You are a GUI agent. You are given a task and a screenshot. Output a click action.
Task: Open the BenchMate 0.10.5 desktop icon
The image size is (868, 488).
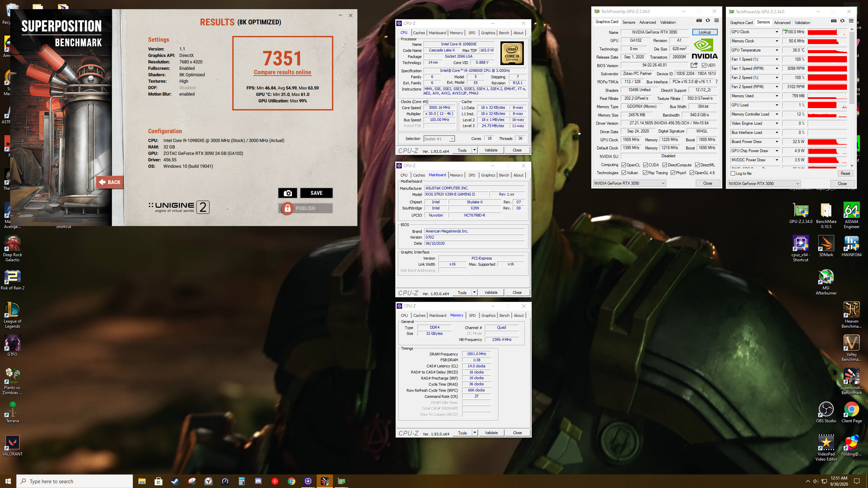tap(826, 216)
